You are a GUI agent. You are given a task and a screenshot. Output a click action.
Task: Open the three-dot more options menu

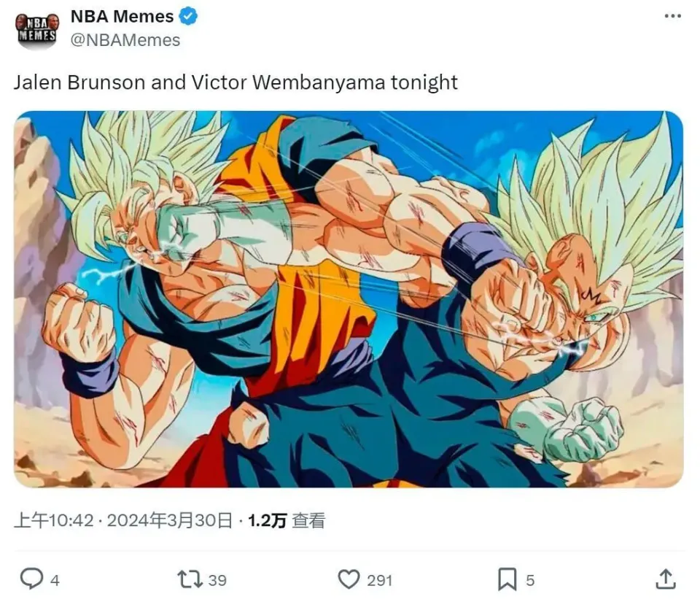coord(673,16)
